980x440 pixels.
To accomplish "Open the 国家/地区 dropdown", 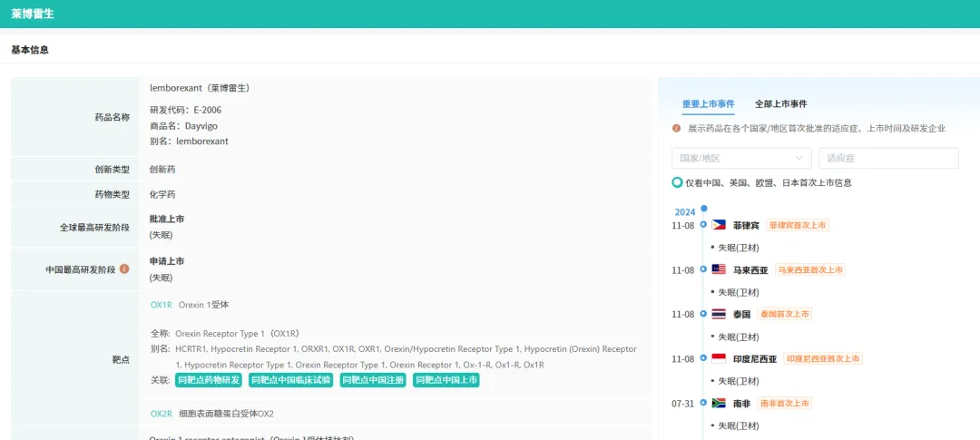I will tap(741, 158).
